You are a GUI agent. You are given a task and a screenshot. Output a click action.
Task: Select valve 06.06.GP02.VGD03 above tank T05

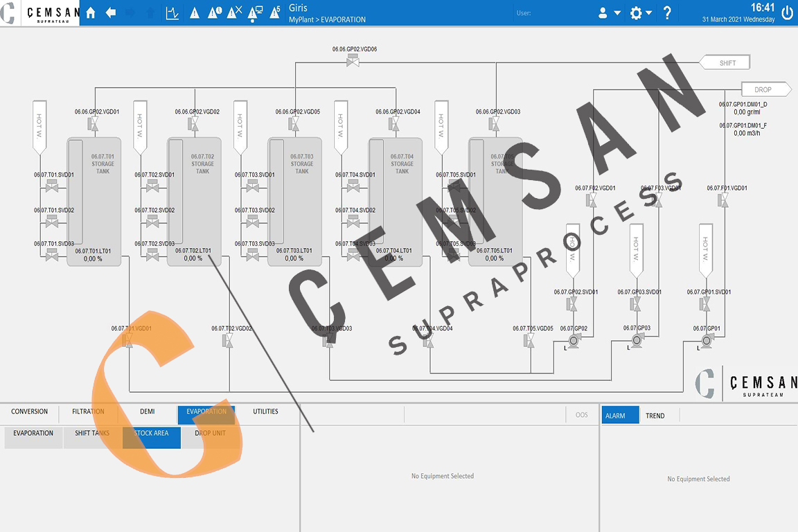pos(494,124)
